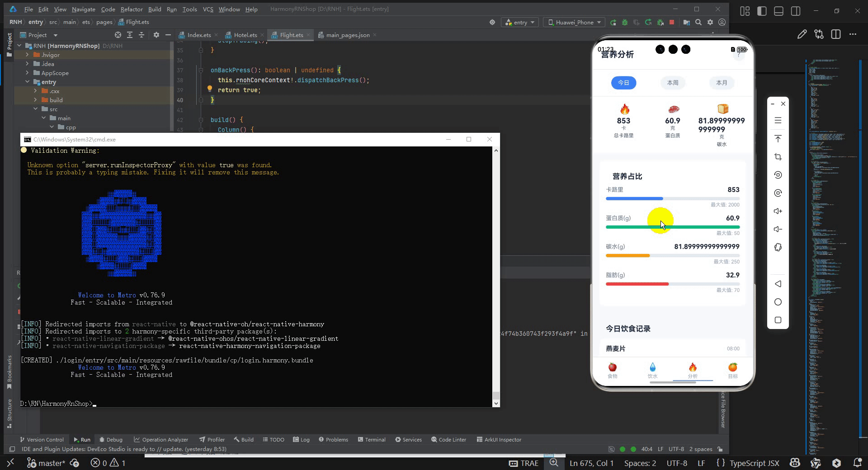
Task: Stop the running app with red square
Action: click(x=672, y=22)
